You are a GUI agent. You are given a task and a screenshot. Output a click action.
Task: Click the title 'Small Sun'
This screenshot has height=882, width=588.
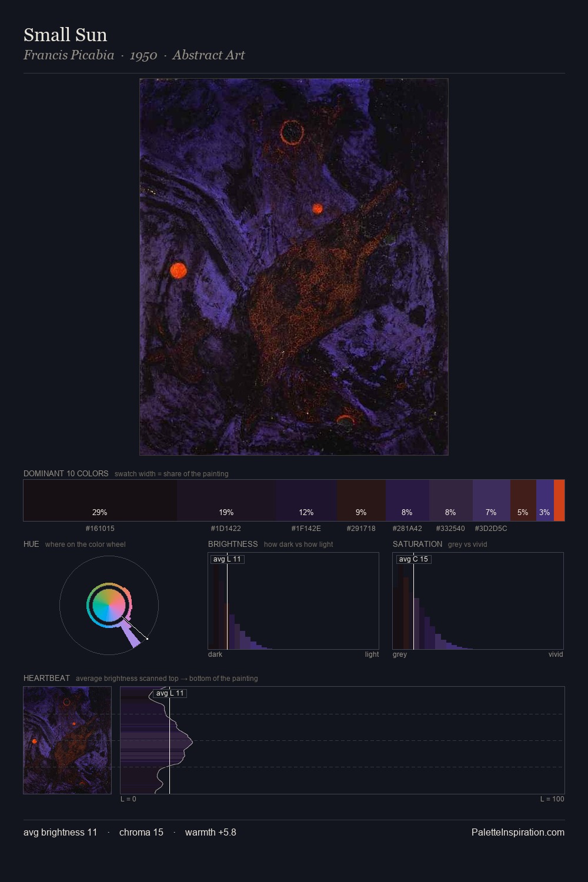coord(65,35)
